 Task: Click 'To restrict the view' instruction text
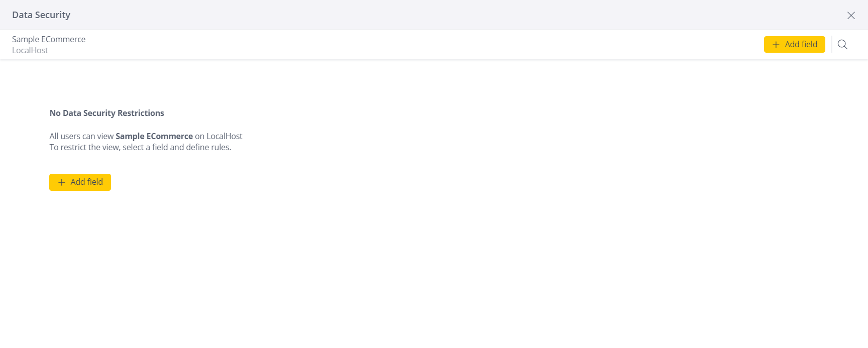click(x=84, y=147)
